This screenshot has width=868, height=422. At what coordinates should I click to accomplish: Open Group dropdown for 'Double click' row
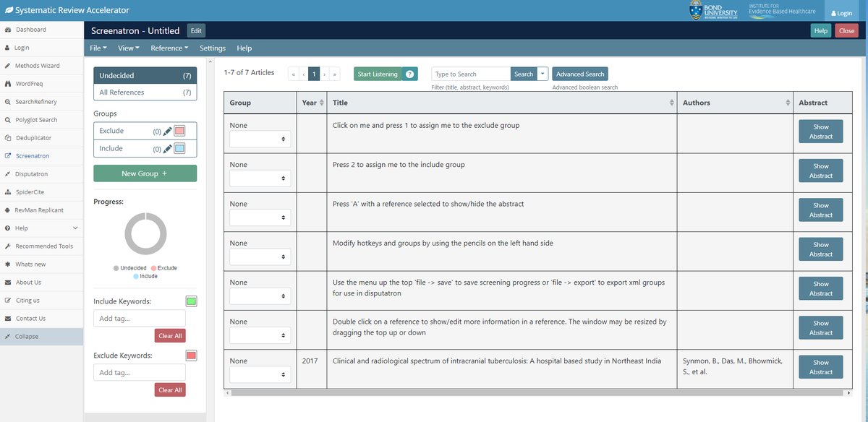[x=260, y=335]
